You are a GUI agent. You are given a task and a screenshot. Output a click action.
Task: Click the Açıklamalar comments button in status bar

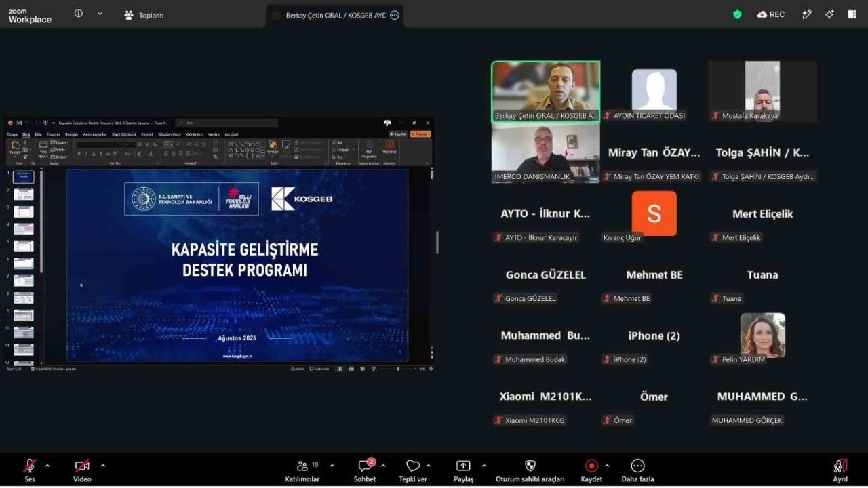tap(319, 369)
